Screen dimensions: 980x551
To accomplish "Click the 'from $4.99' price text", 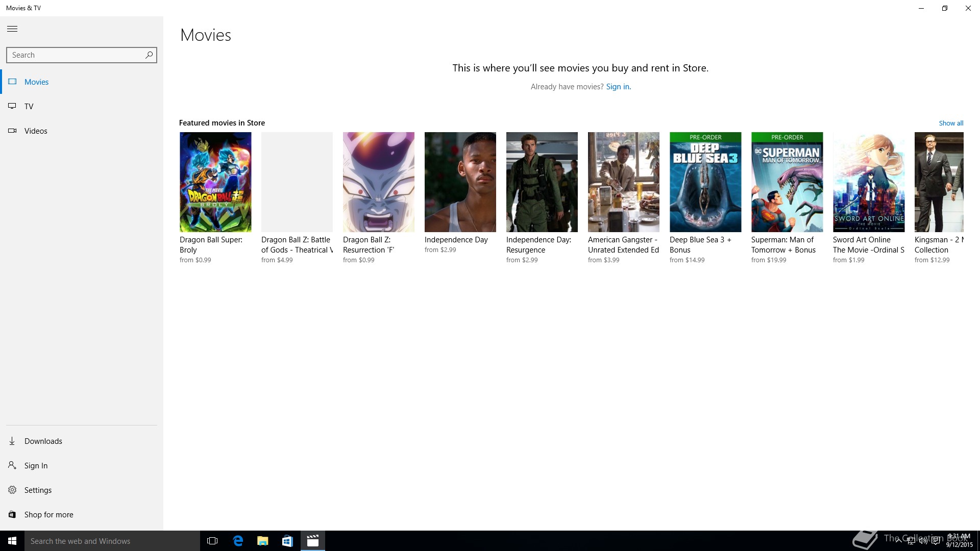I will (x=277, y=260).
